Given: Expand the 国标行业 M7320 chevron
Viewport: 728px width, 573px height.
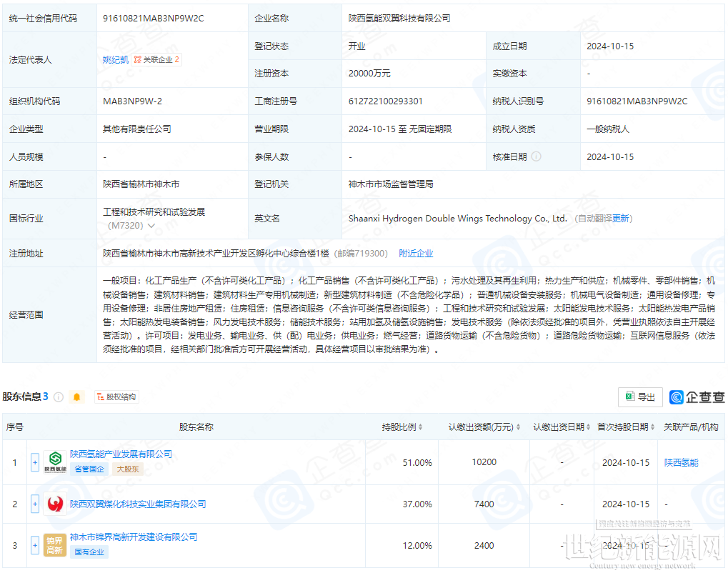Looking at the screenshot, I should (151, 226).
